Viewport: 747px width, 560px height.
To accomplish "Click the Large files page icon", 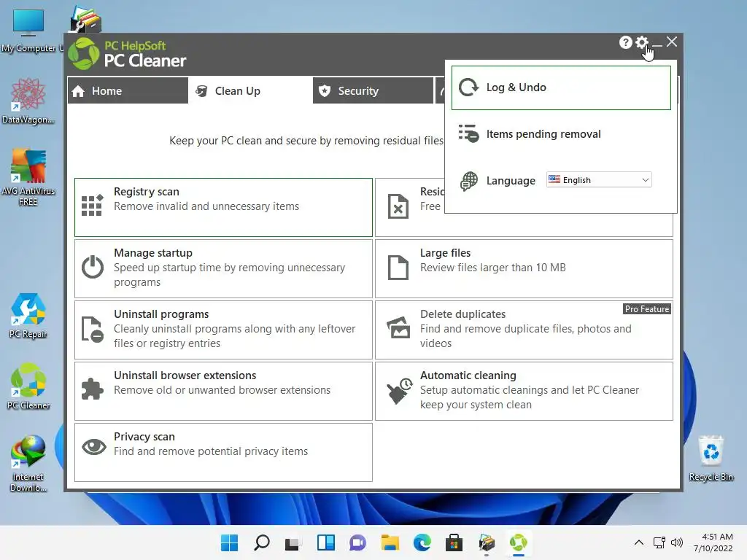I will (398, 267).
